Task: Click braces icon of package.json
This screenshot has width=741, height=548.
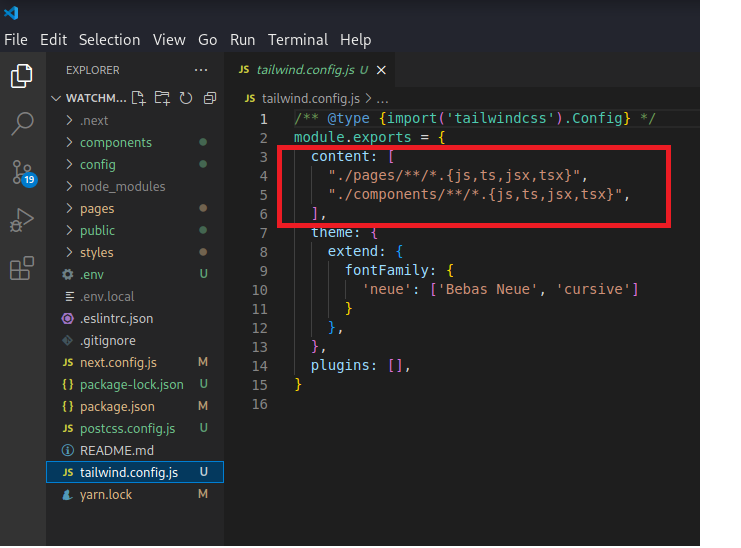Action: click(x=68, y=406)
